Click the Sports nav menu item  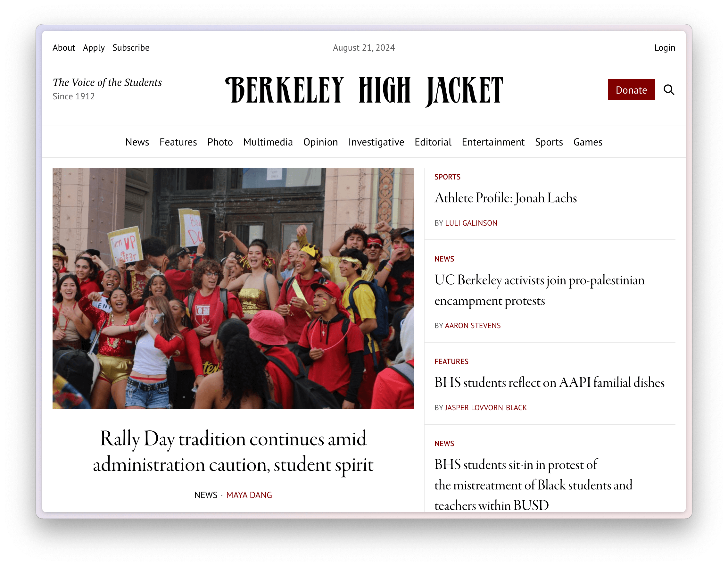click(x=549, y=142)
